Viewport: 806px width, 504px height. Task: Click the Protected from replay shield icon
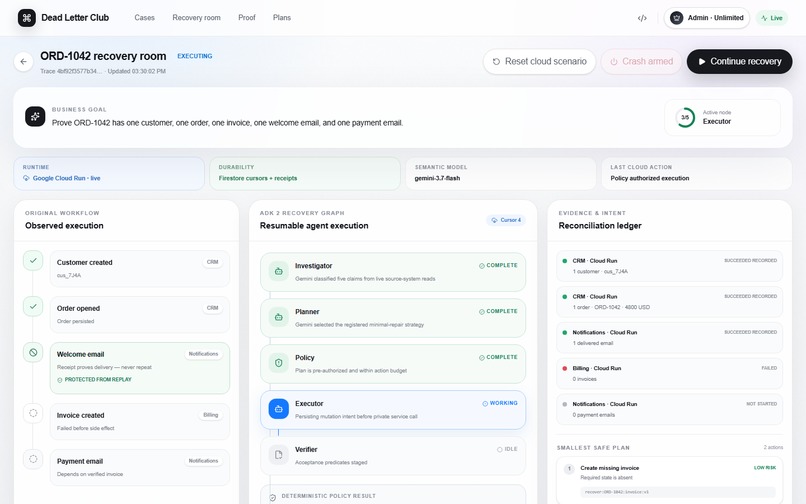(60, 380)
